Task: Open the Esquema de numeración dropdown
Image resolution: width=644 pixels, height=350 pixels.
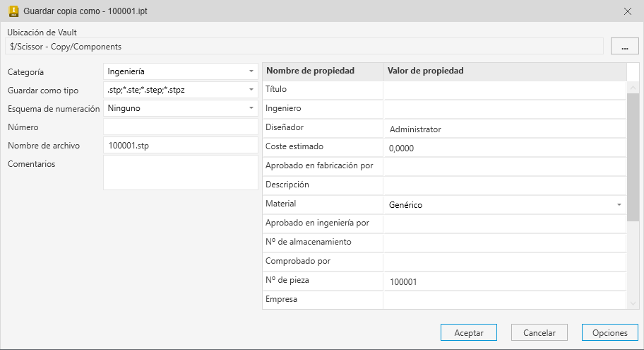Action: coord(251,108)
